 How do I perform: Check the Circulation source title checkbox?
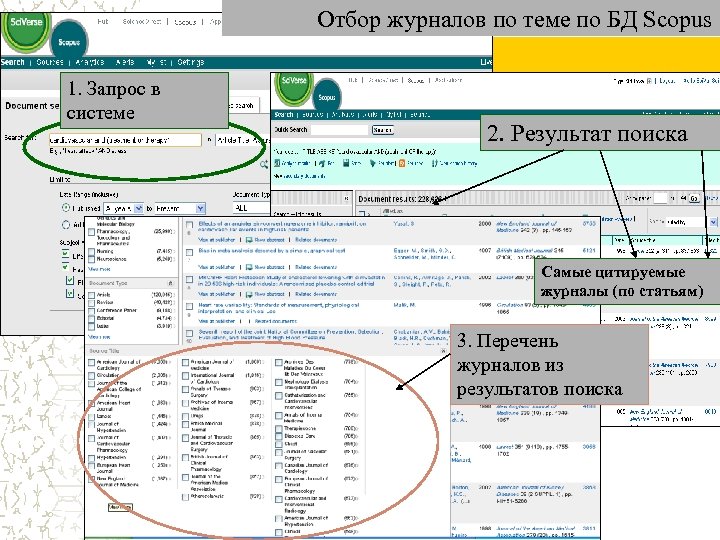91,375
